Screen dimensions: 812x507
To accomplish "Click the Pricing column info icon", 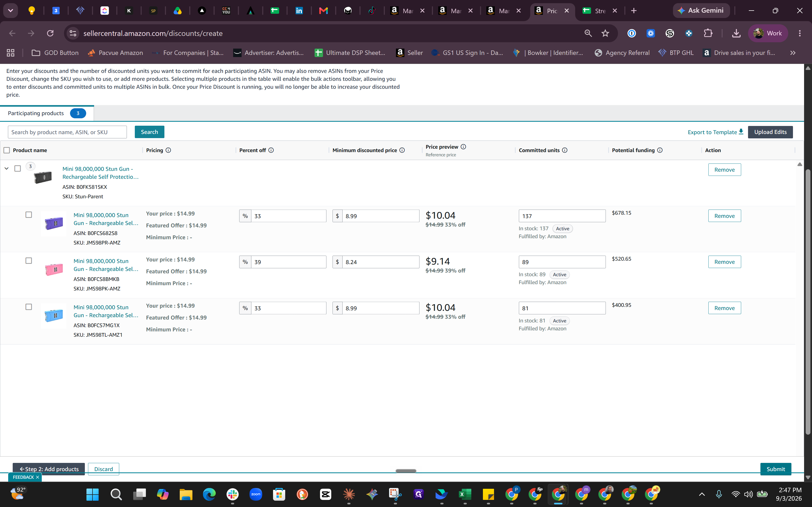I will (x=168, y=150).
